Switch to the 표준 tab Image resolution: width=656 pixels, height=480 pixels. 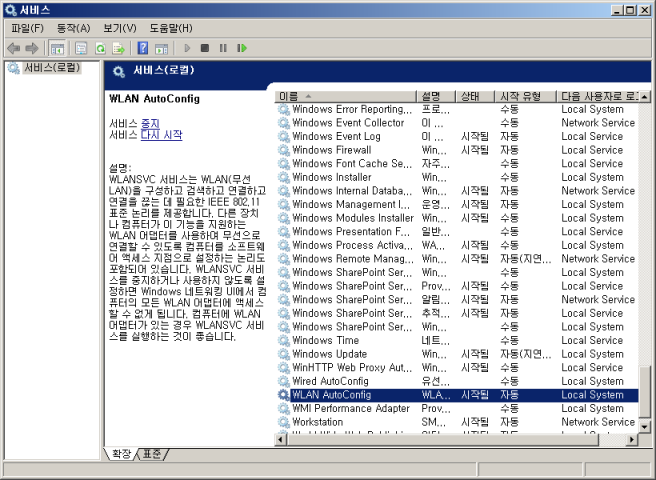[151, 454]
